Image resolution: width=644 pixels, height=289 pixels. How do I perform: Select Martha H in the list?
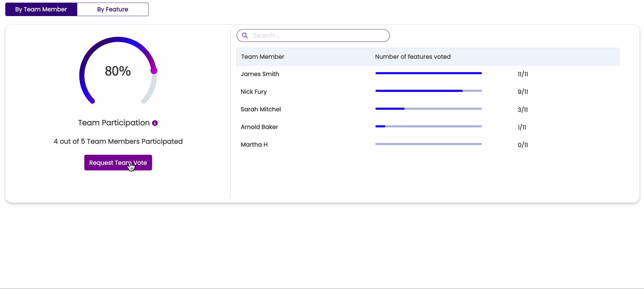coord(254,144)
